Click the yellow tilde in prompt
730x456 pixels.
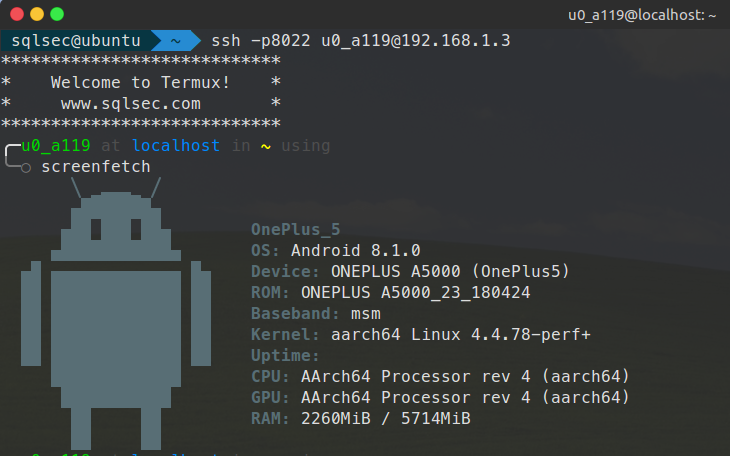[266, 146]
